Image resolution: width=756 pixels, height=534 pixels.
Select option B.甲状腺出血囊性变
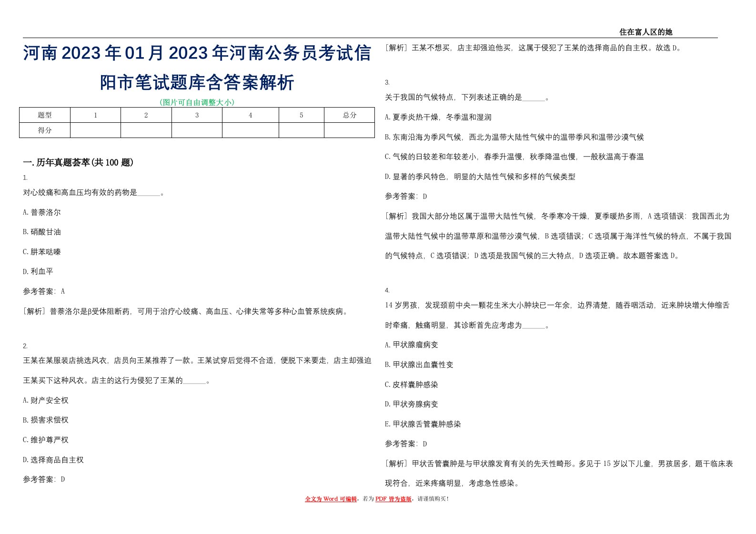pos(419,365)
